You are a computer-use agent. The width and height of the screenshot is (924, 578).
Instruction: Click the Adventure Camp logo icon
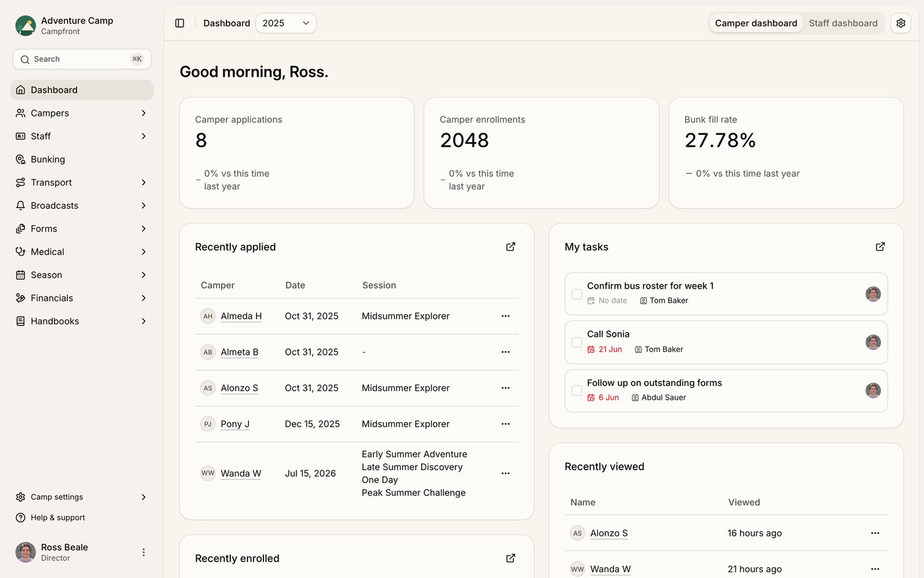click(25, 26)
